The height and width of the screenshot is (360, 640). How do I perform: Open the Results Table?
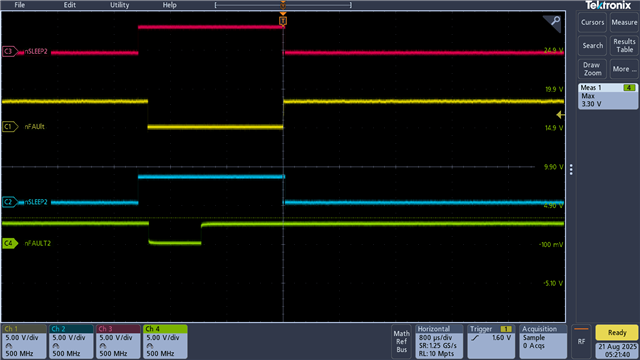pyautogui.click(x=624, y=46)
